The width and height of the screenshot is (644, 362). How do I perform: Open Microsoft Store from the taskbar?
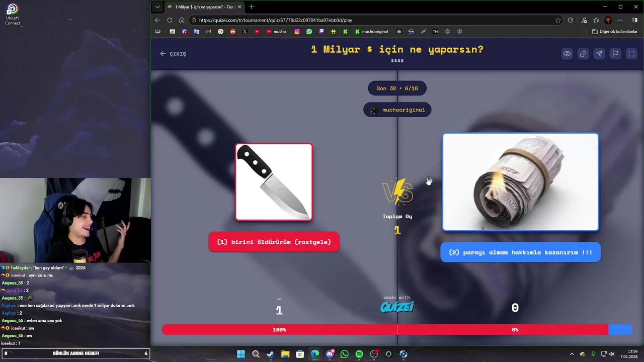tap(300, 354)
